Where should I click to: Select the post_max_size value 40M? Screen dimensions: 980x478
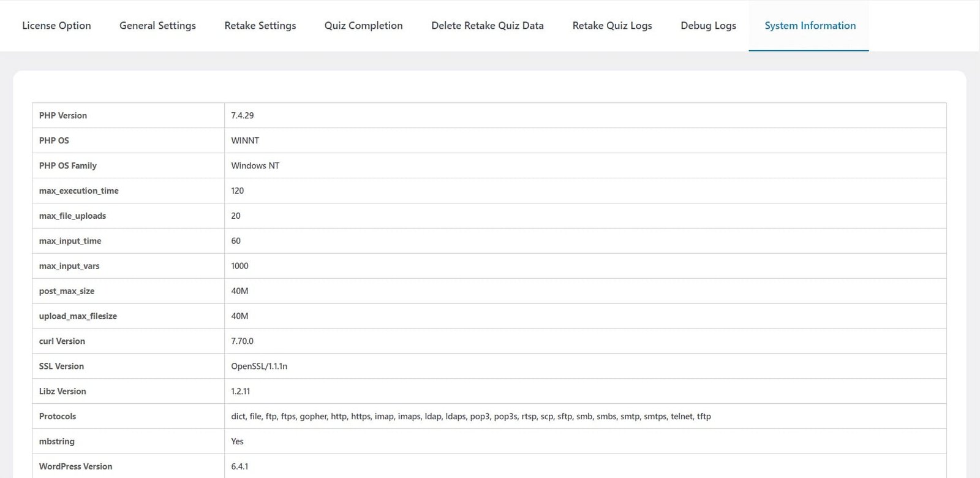pos(239,291)
